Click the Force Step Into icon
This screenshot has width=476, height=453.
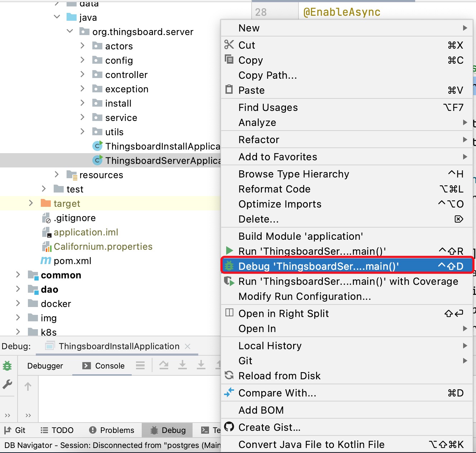coord(201,365)
